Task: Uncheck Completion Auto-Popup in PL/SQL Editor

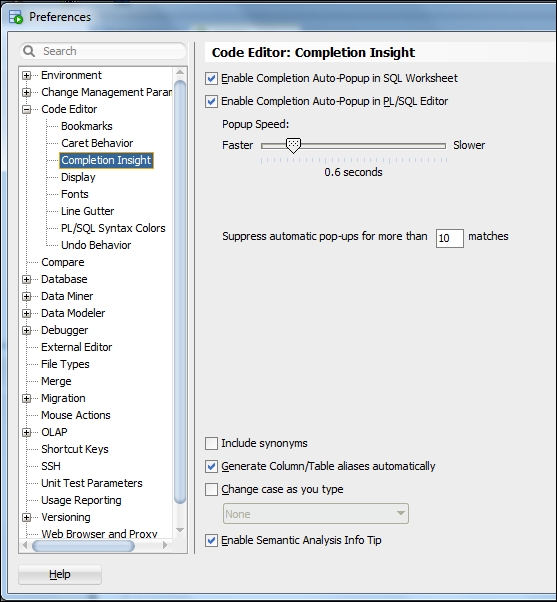Action: [211, 101]
